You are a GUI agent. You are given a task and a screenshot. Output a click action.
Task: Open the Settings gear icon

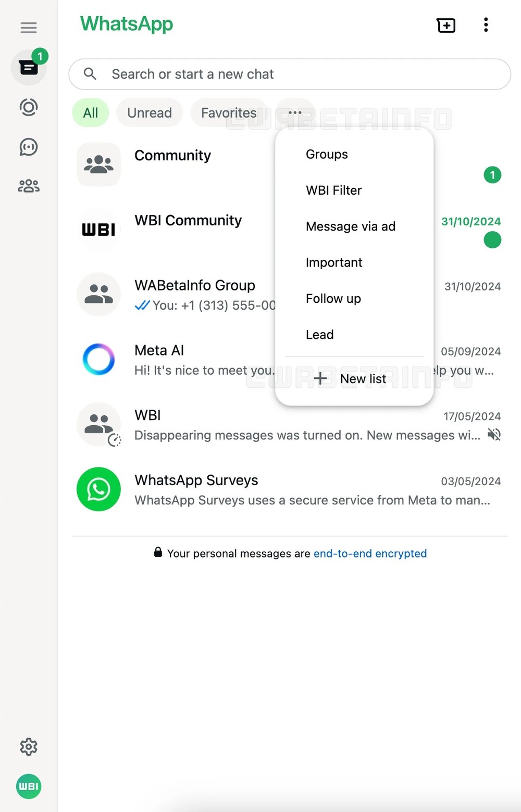click(29, 747)
